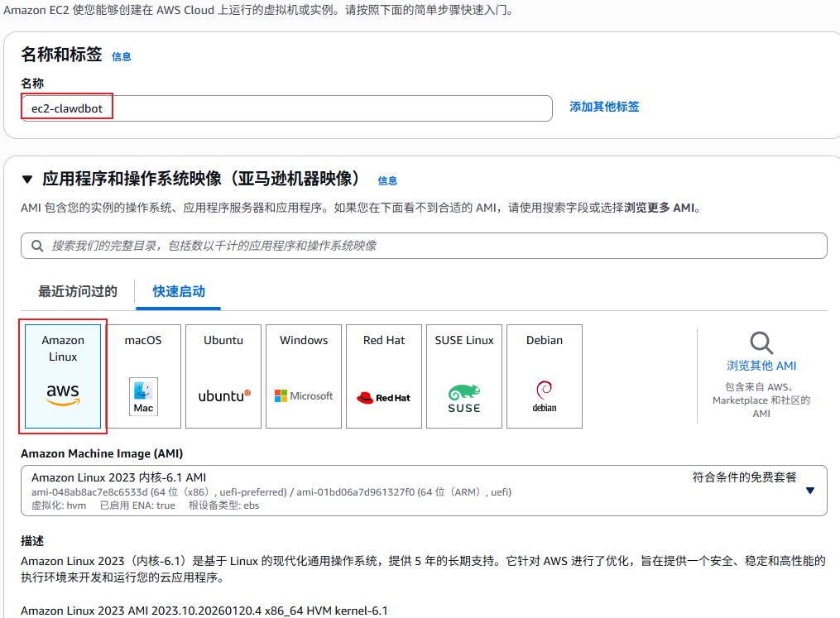Focus the AMI catalog search field
The image size is (840, 618).
point(424,246)
